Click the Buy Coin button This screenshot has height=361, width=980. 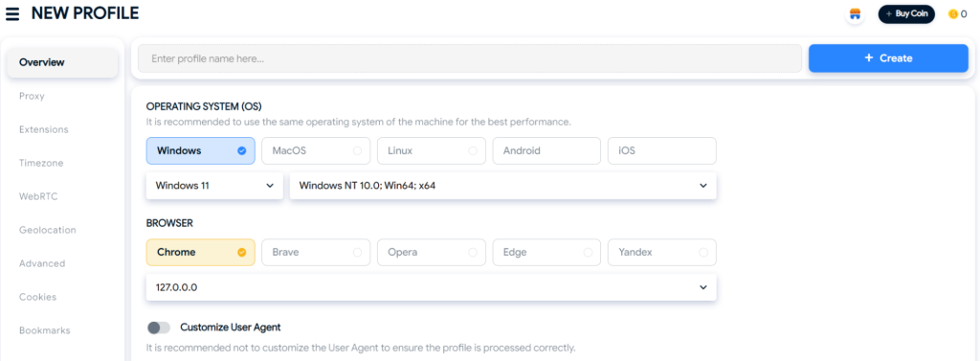click(906, 13)
